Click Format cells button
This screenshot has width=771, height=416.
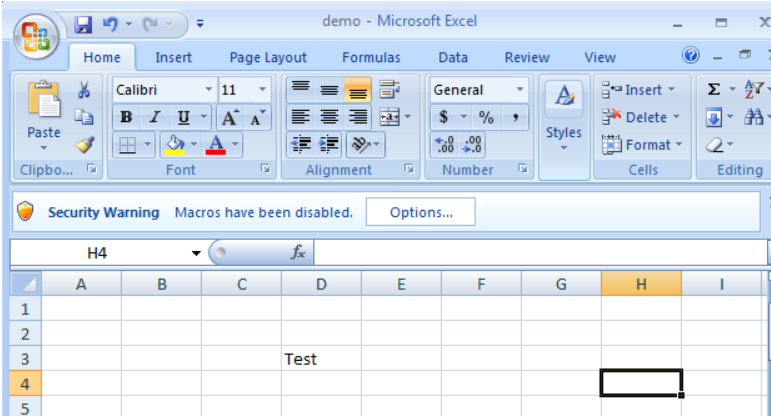[643, 145]
